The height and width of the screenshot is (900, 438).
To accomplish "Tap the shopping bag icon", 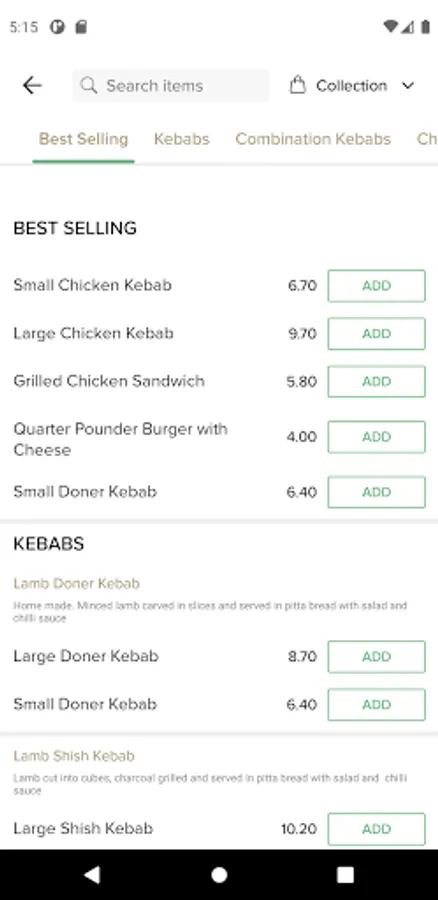I will [297, 86].
